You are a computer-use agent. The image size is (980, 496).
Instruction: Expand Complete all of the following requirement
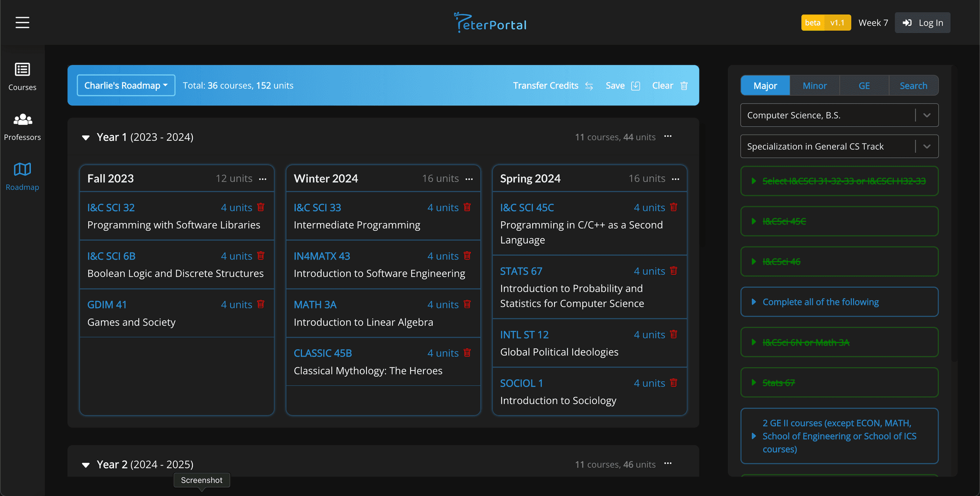[839, 302]
